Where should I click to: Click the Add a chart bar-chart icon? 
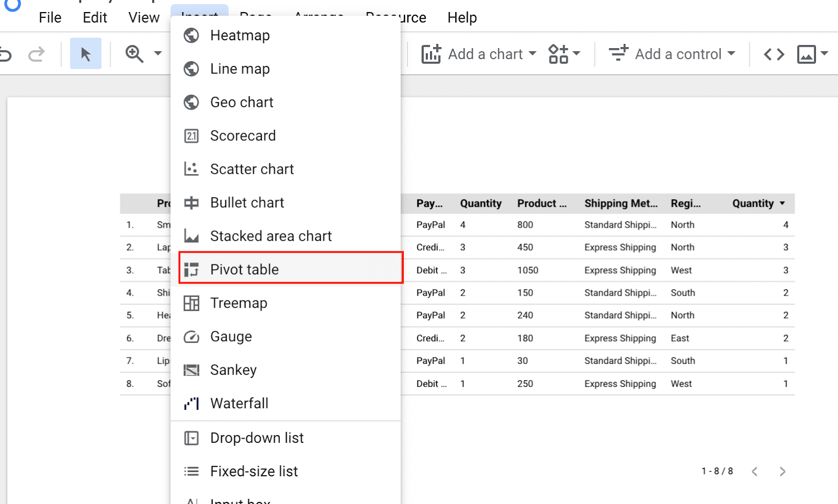click(431, 53)
